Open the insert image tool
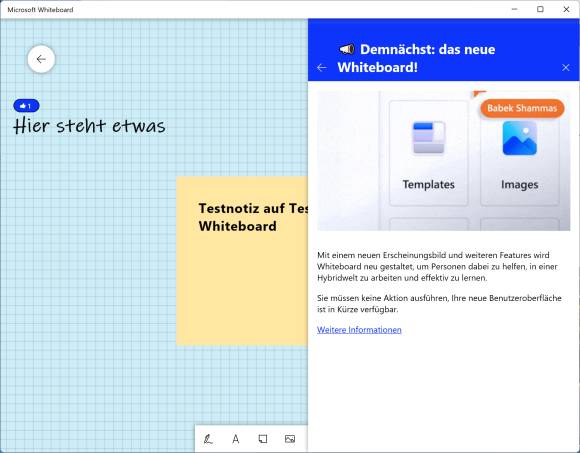 [x=290, y=439]
